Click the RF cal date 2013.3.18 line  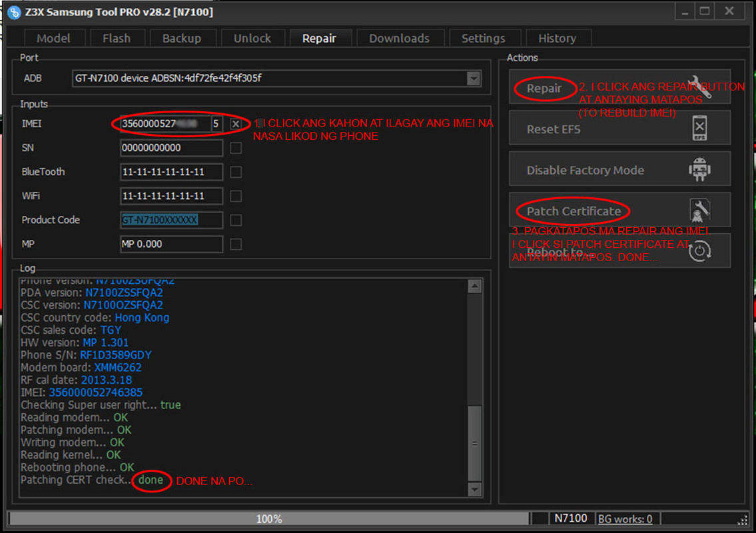pyautogui.click(x=76, y=380)
